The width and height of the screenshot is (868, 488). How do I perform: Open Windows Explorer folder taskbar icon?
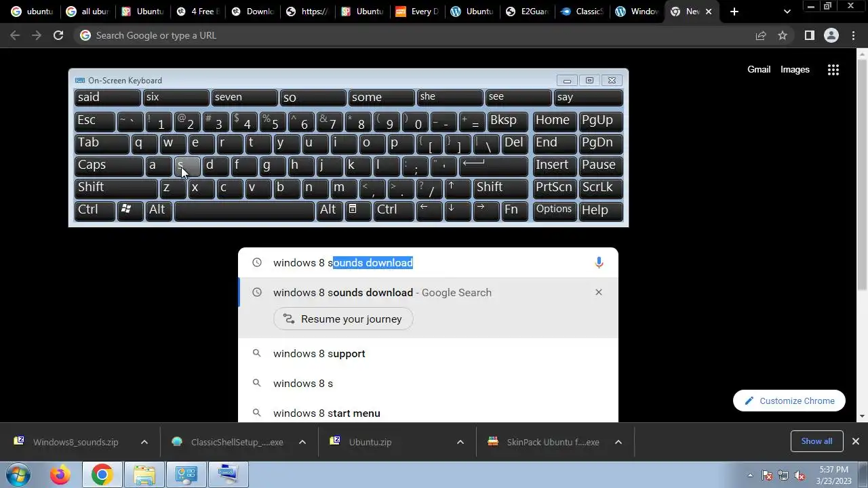click(144, 474)
